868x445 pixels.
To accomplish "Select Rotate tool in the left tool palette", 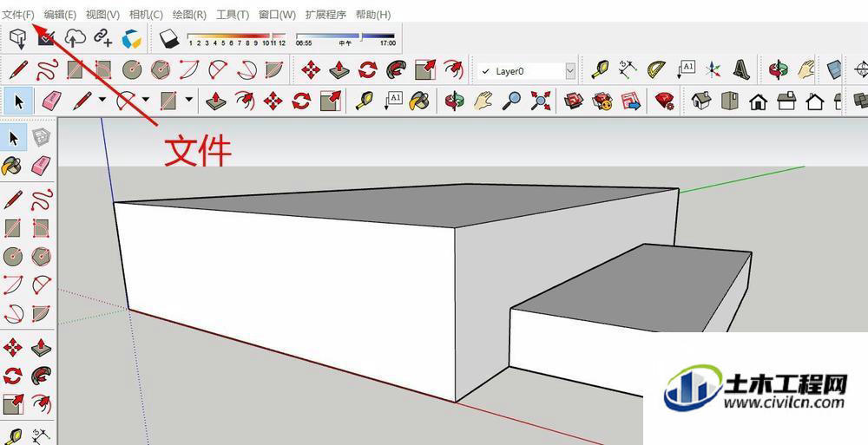I will pos(12,376).
